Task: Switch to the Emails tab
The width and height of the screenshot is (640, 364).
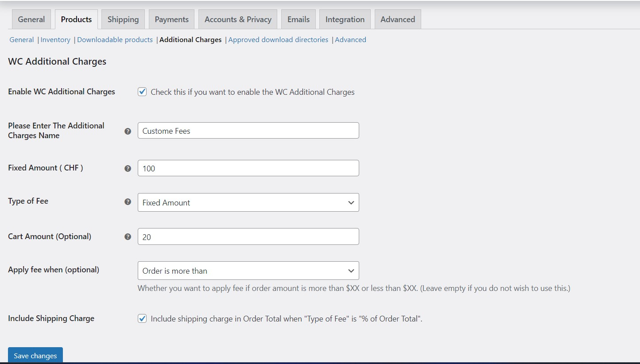Action: coord(299,19)
